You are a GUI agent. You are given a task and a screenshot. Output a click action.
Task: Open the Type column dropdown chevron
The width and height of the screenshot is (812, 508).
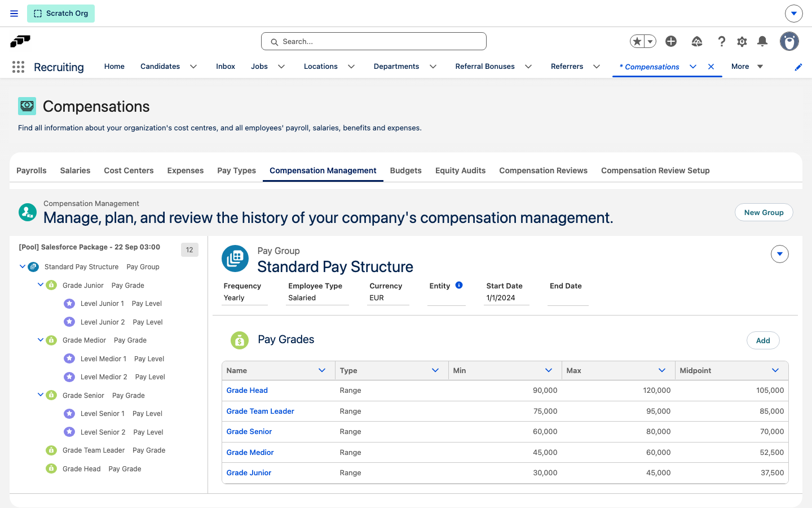click(x=435, y=370)
